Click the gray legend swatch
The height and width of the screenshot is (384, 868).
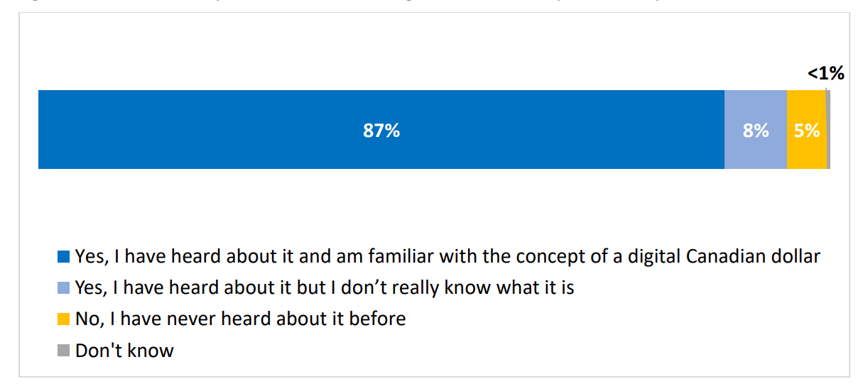[63, 350]
